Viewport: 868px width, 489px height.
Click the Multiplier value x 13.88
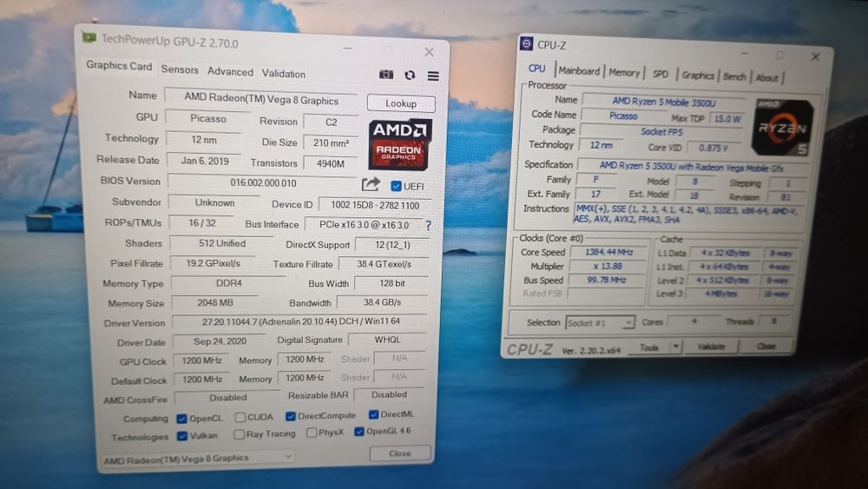608,267
